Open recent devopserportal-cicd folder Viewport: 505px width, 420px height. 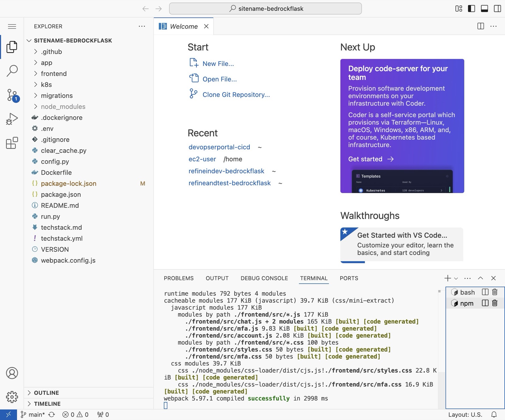[x=219, y=147]
